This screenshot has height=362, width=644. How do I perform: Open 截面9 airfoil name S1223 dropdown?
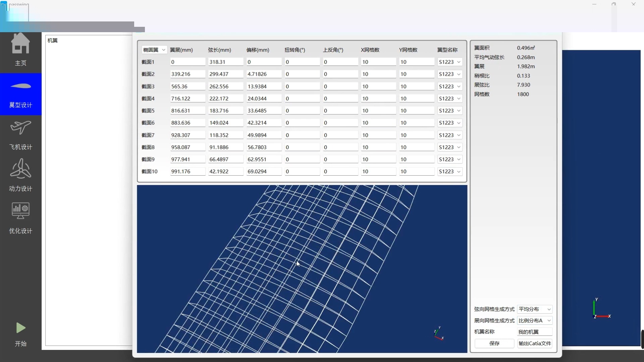point(449,159)
